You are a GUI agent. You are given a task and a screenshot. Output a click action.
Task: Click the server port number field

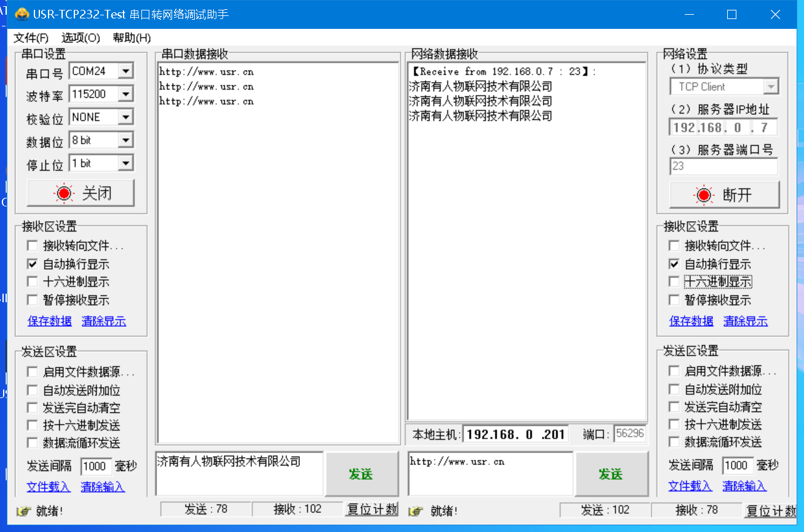click(x=723, y=166)
